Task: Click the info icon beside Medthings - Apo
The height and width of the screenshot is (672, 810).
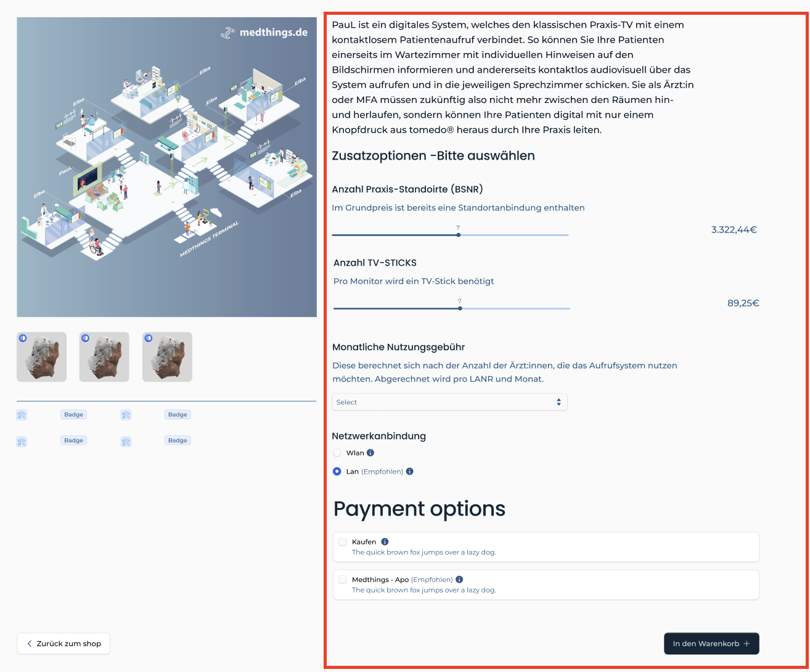Action: click(x=459, y=580)
